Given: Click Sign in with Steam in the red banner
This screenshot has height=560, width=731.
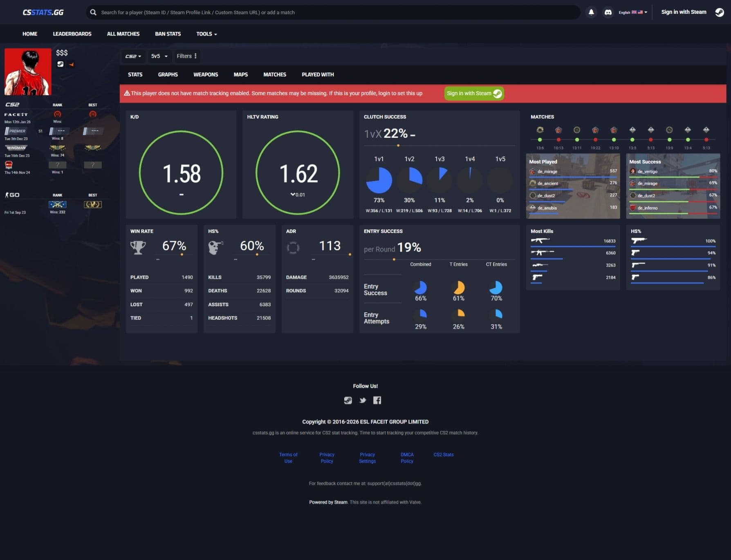Looking at the screenshot, I should (x=474, y=93).
